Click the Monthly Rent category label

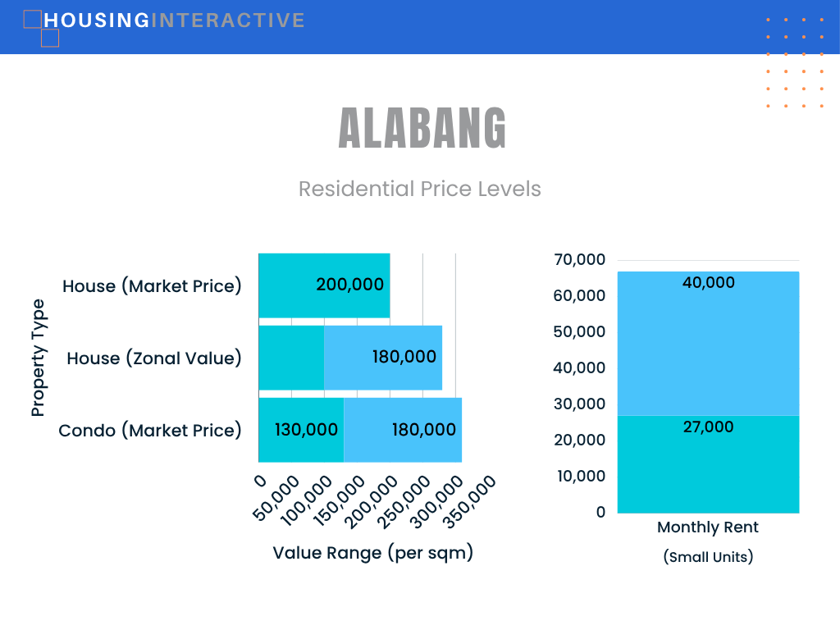point(708,527)
